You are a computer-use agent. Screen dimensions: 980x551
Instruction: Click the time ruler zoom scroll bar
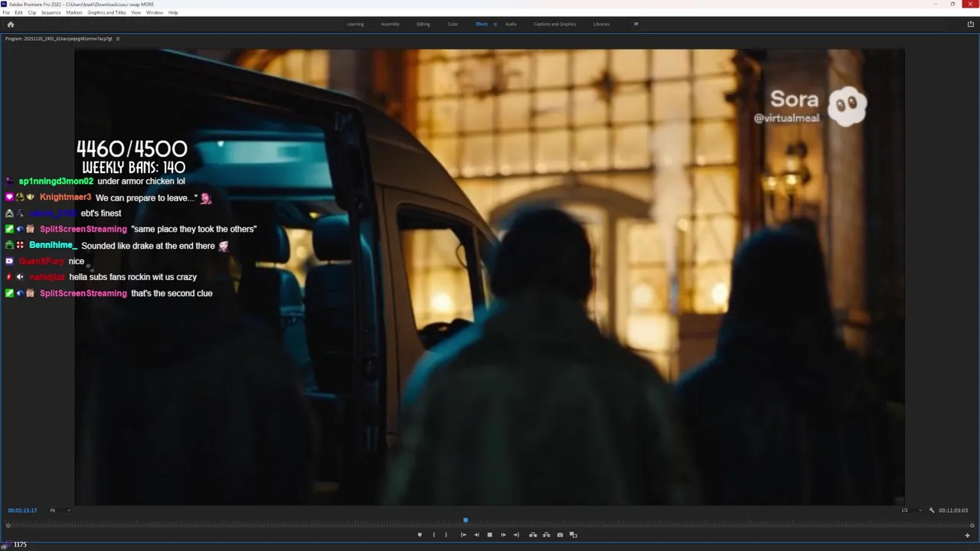click(x=490, y=526)
